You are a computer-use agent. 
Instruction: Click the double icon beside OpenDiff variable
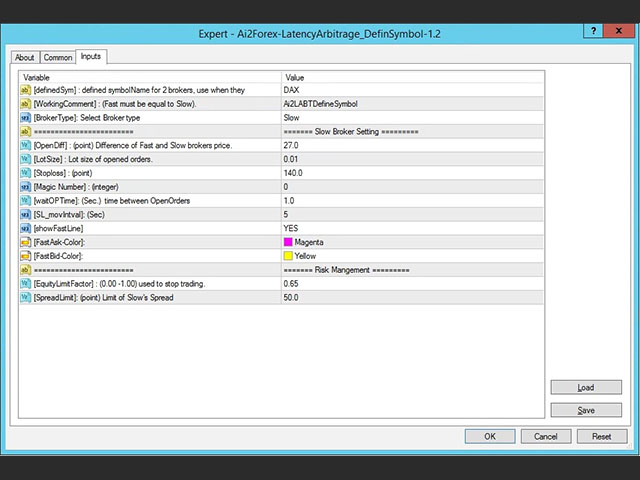click(25, 145)
